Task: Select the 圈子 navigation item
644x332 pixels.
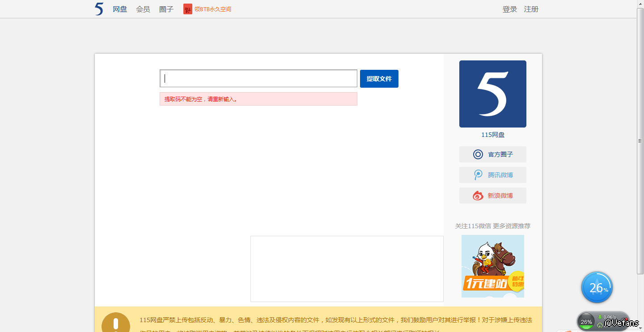Action: [x=166, y=9]
